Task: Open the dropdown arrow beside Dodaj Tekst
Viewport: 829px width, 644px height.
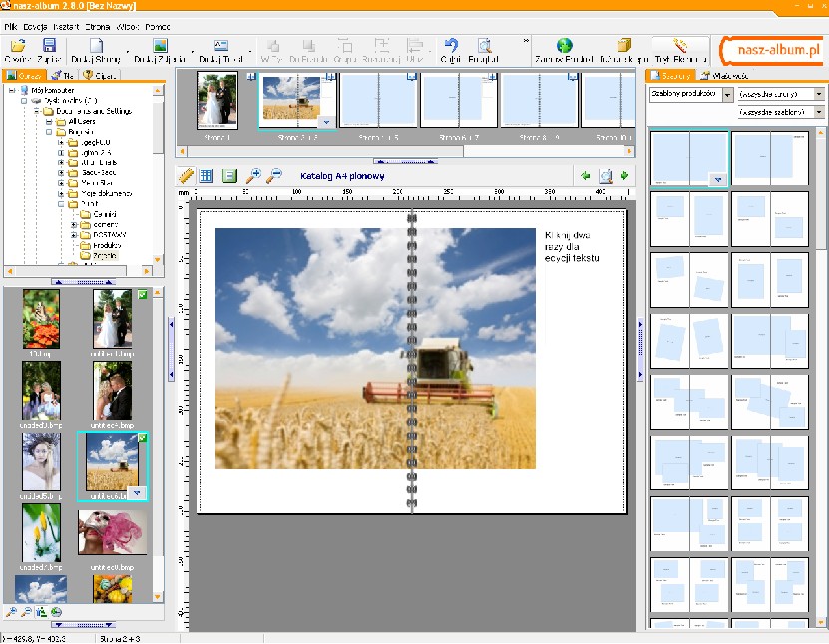Action: tap(250, 51)
